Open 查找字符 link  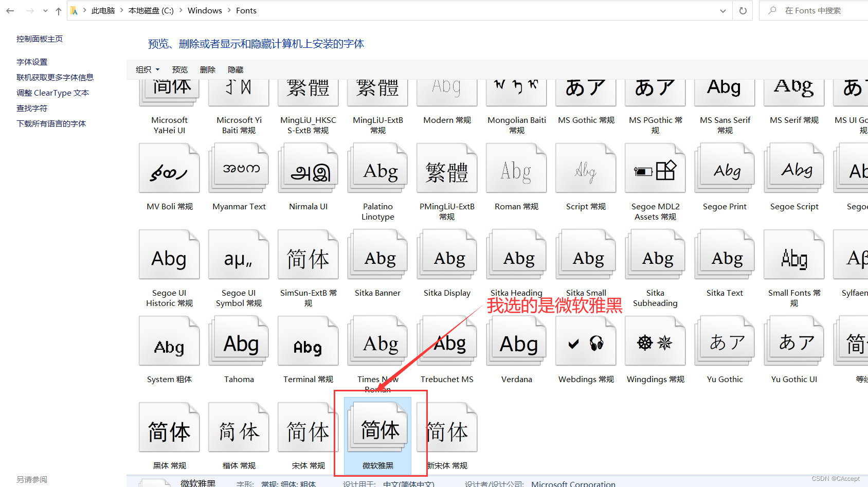tap(32, 109)
